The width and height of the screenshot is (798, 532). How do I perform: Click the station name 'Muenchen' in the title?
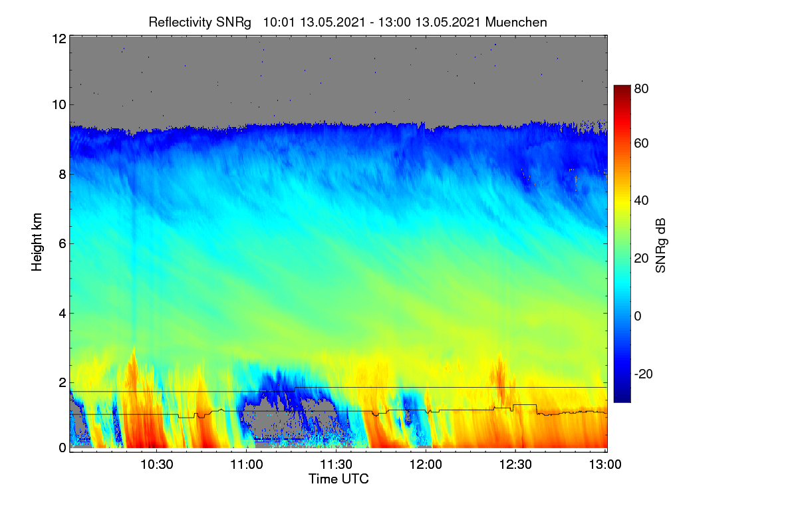point(517,22)
